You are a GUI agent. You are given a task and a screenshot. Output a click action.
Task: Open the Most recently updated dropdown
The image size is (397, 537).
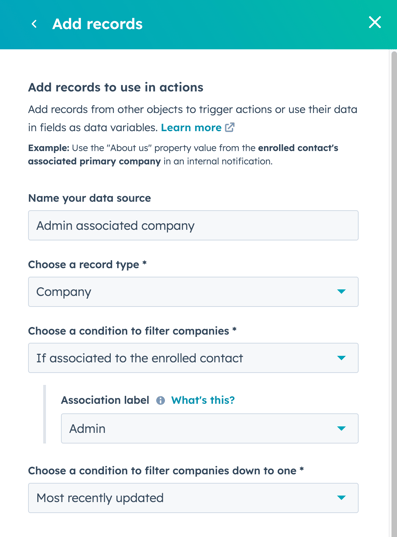[193, 498]
